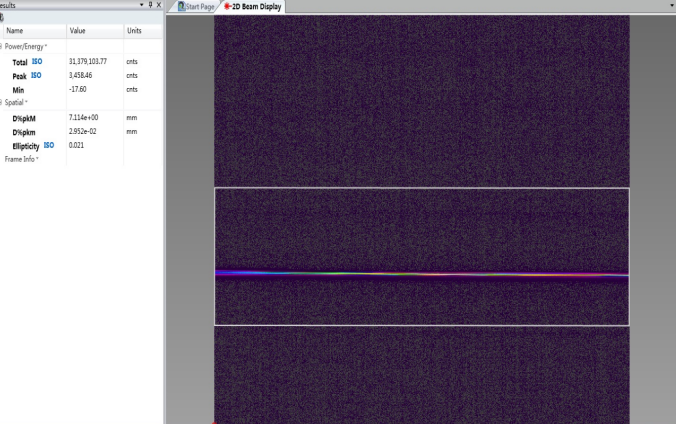The width and height of the screenshot is (676, 424).
Task: Click the D%pkm value 2.952e-02
Action: 82,132
